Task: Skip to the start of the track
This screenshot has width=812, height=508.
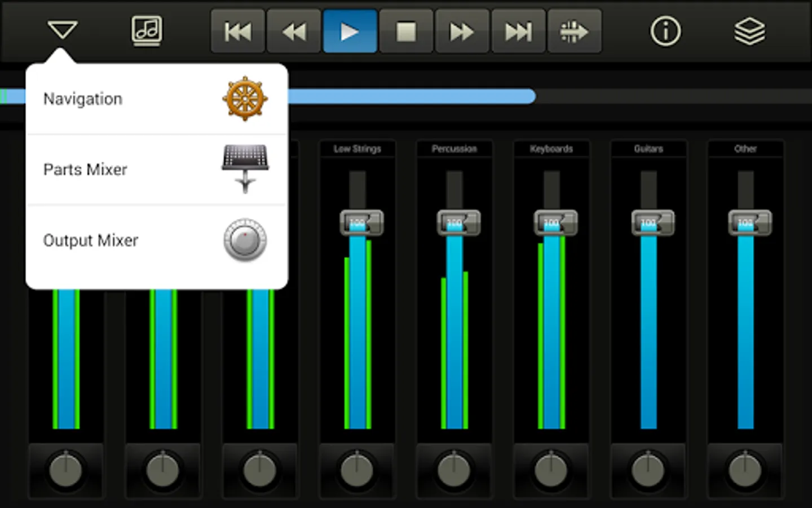Action: [238, 31]
